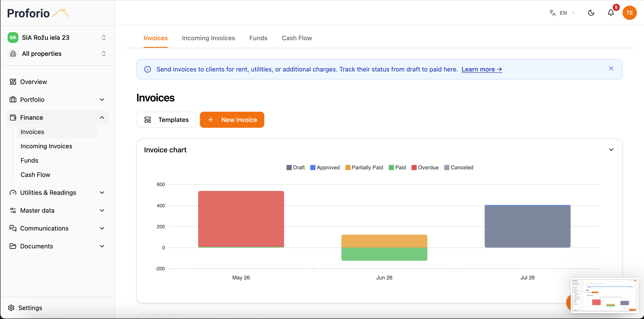The width and height of the screenshot is (644, 319).
Task: Toggle dark mode with moon icon
Action: [x=591, y=13]
